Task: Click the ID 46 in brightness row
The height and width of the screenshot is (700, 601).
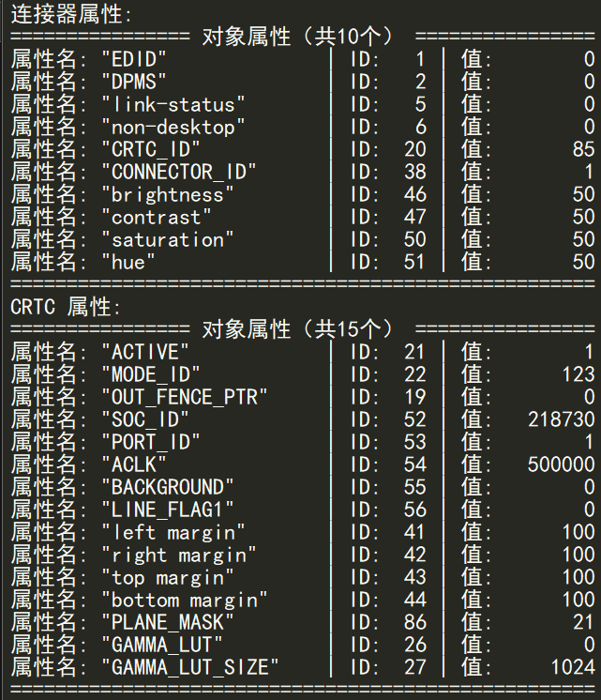Action: pyautogui.click(x=415, y=194)
